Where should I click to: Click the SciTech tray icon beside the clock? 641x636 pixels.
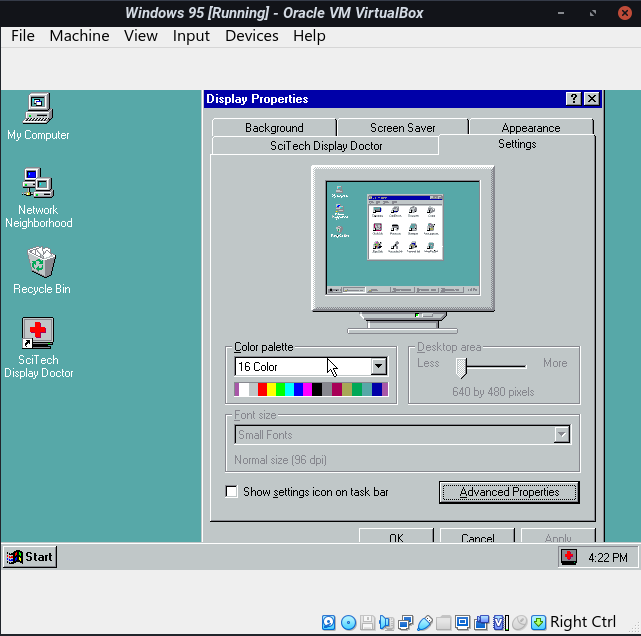coord(569,557)
